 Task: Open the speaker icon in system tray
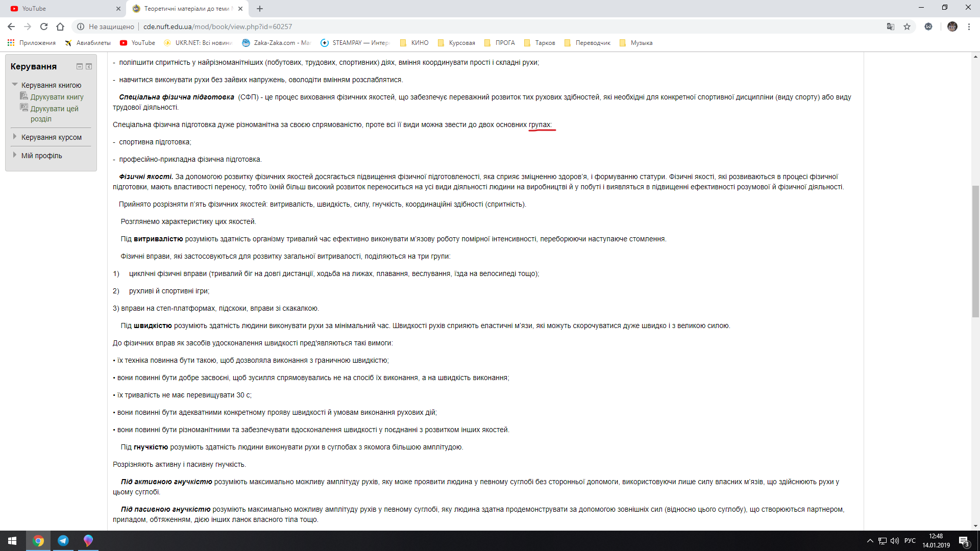point(895,540)
